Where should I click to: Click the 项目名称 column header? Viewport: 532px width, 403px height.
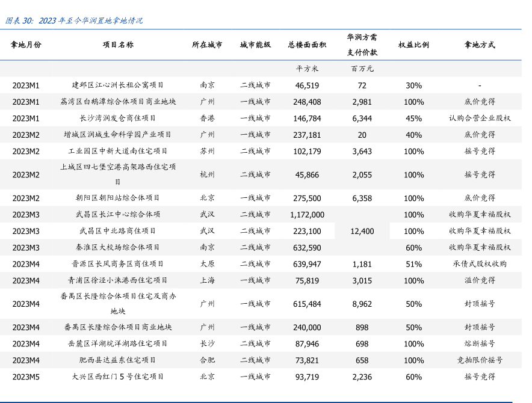point(118,45)
